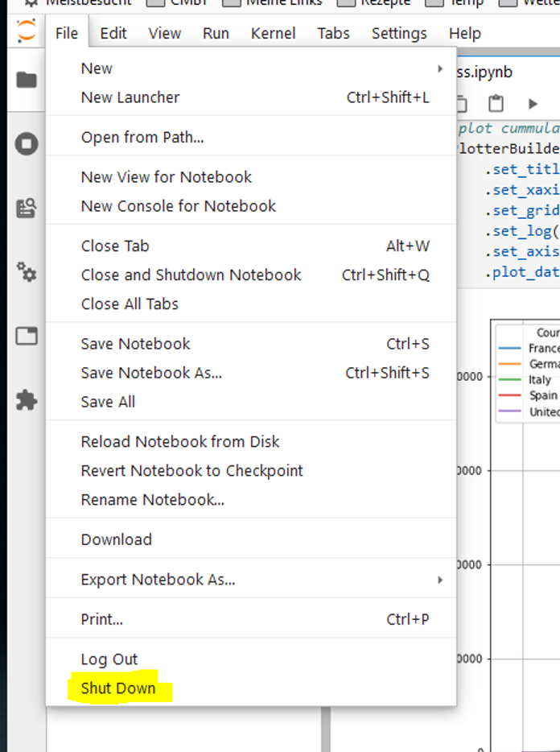Viewport: 560px width, 752px height.
Task: Open the Open Tabs sidebar icon
Action: coord(27,336)
